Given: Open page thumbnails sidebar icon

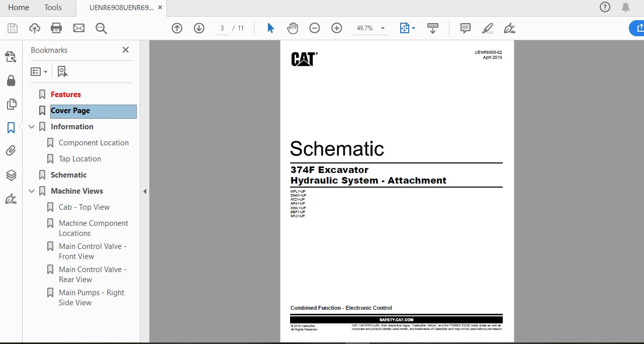Looking at the screenshot, I should pyautogui.click(x=11, y=104).
